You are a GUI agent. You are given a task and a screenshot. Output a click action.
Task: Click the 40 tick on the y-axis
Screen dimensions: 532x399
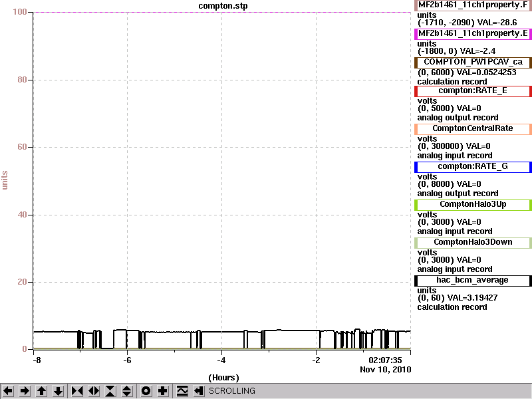pyautogui.click(x=22, y=215)
